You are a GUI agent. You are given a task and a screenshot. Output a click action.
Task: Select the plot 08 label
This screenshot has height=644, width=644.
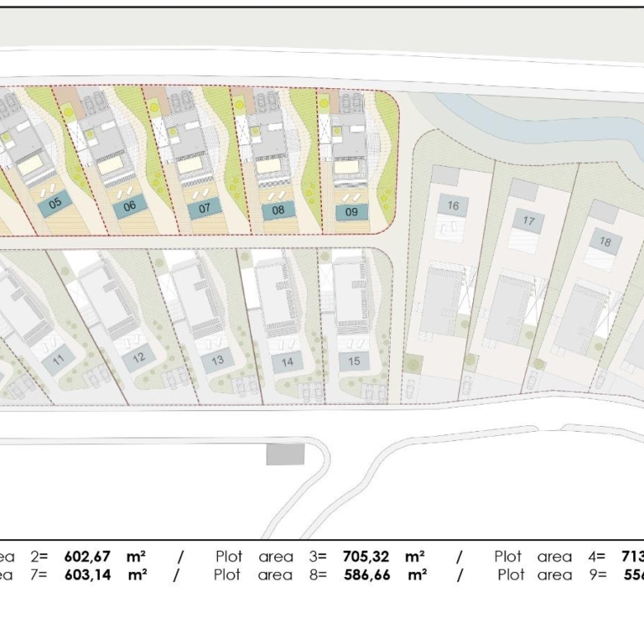point(278,210)
